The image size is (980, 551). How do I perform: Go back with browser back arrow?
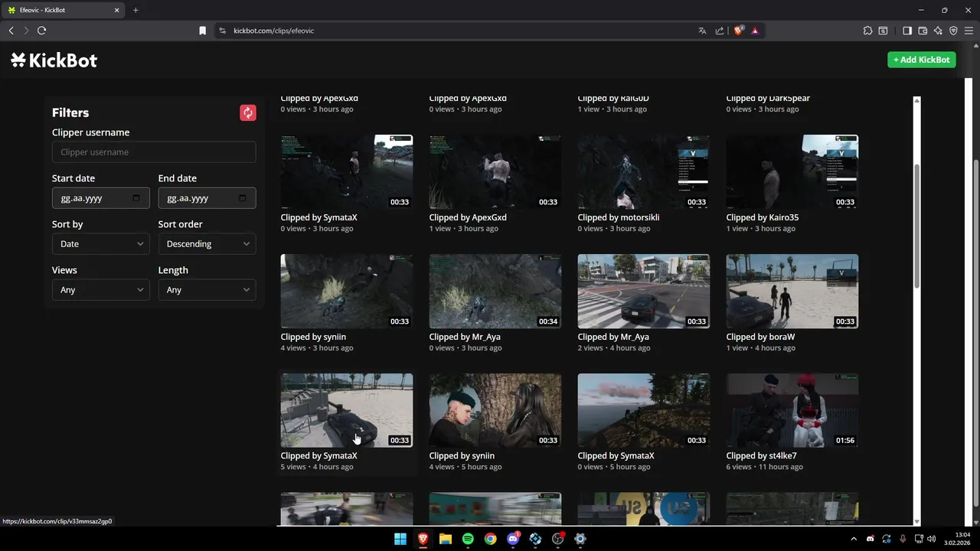pos(11,31)
